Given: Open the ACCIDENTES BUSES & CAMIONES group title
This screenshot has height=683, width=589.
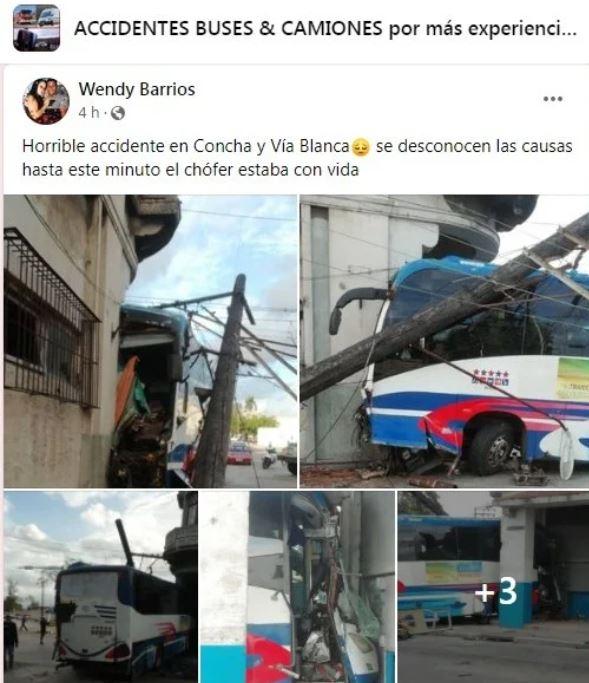Looking at the screenshot, I should click(325, 29).
